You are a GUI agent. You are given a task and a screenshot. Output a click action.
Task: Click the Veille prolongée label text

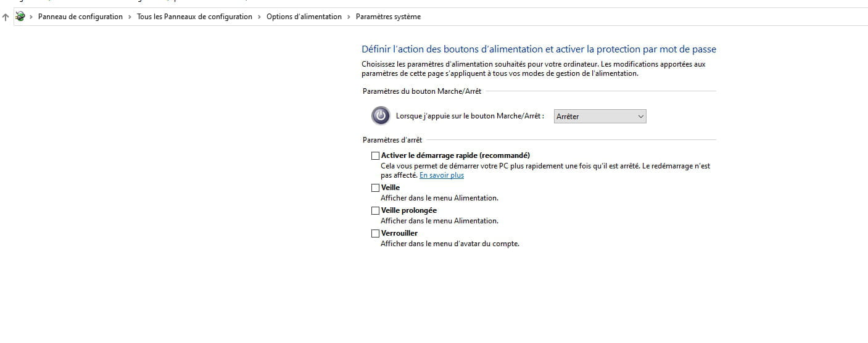[409, 210]
